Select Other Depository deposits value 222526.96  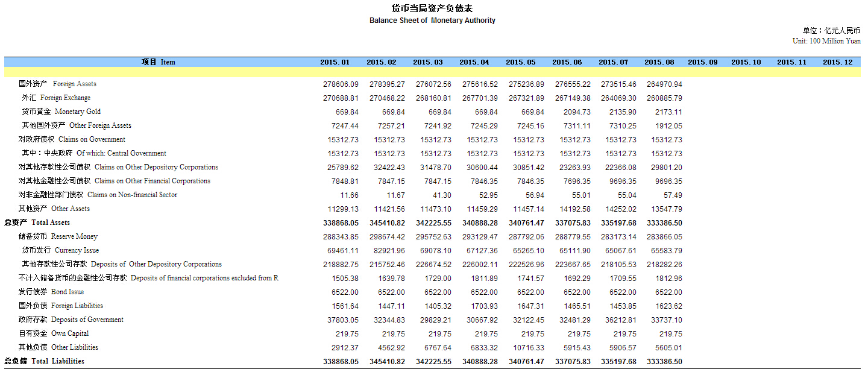[526, 265]
